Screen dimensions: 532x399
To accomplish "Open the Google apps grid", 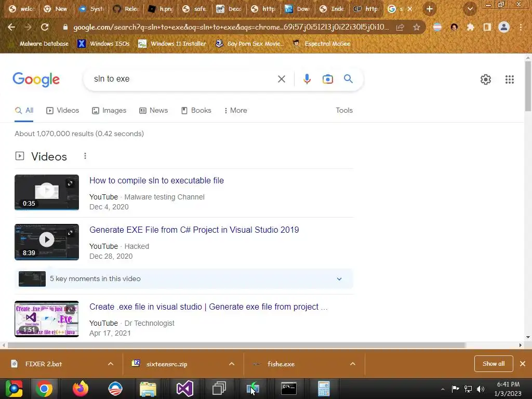I will (x=509, y=79).
